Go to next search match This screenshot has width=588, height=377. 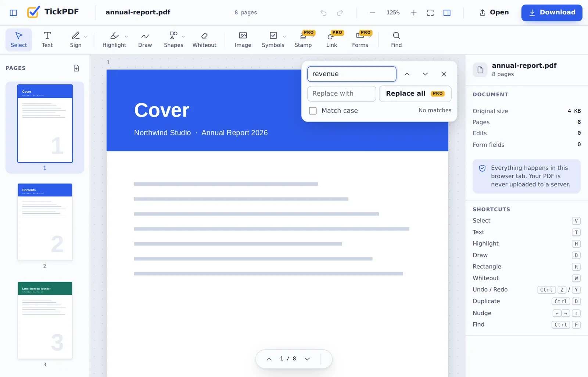pos(425,74)
